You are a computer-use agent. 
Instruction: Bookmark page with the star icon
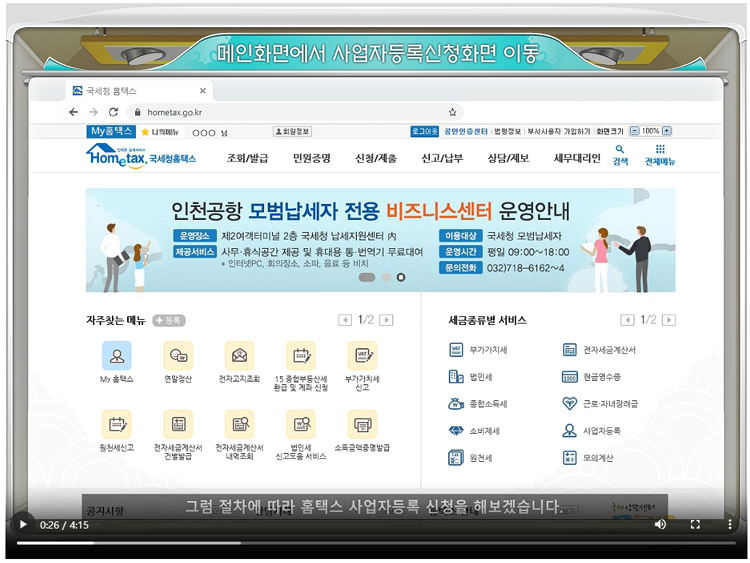pos(452,112)
